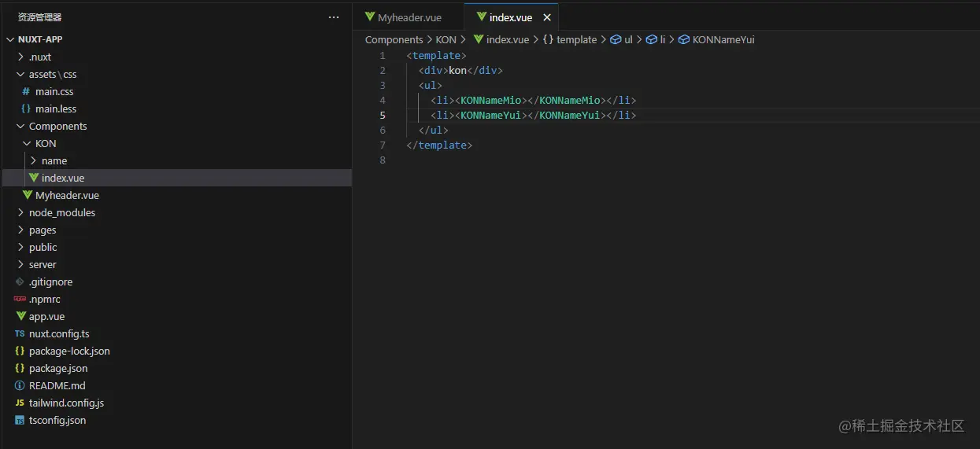Click the closing </ul> tag on line 6

tap(433, 130)
